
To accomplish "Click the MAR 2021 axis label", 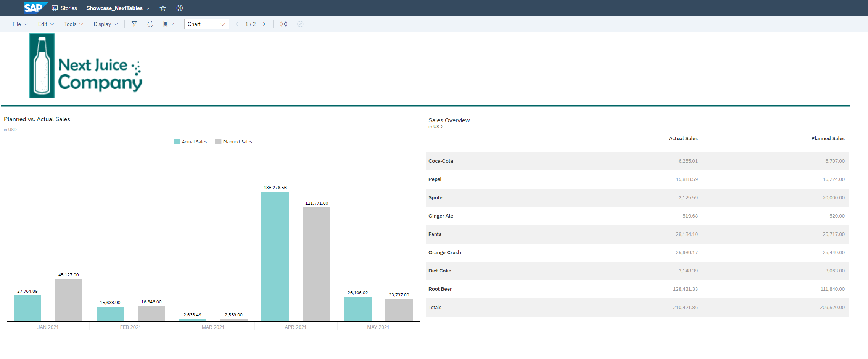I will pos(213,327).
